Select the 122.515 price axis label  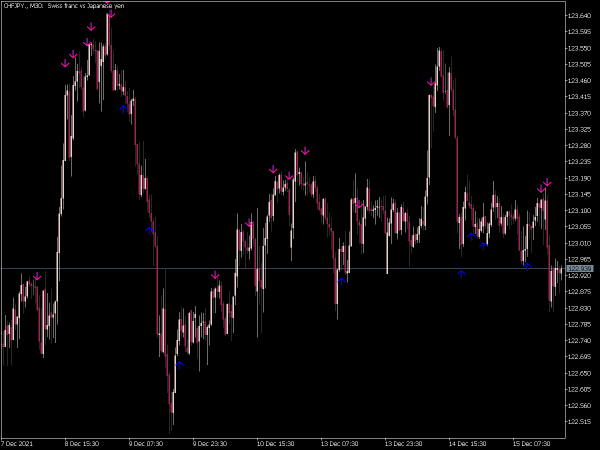click(x=579, y=422)
